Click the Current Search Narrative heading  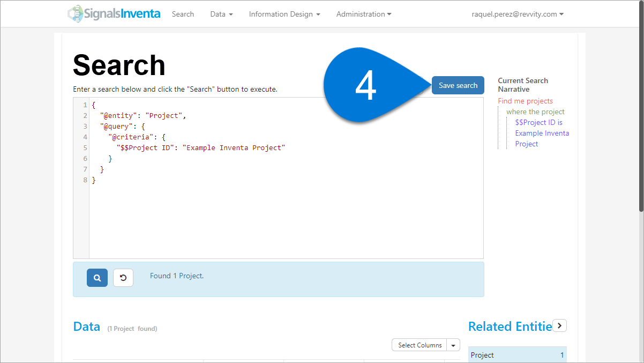point(523,85)
